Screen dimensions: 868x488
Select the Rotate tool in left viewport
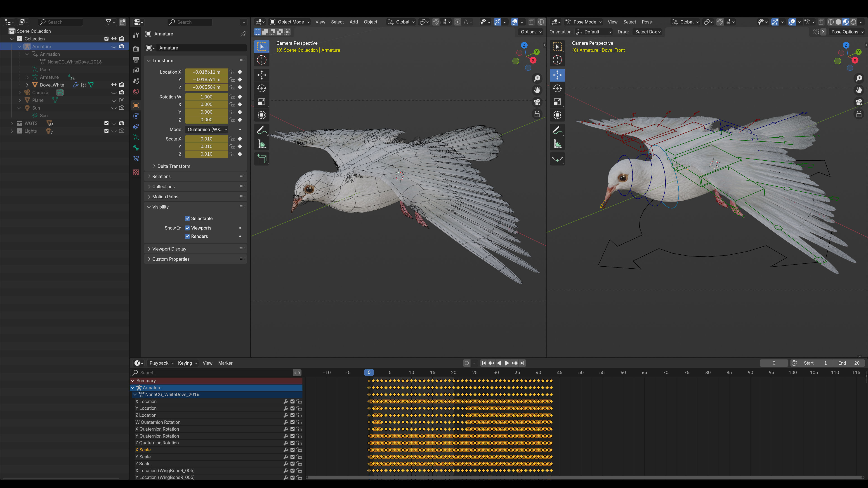point(262,88)
